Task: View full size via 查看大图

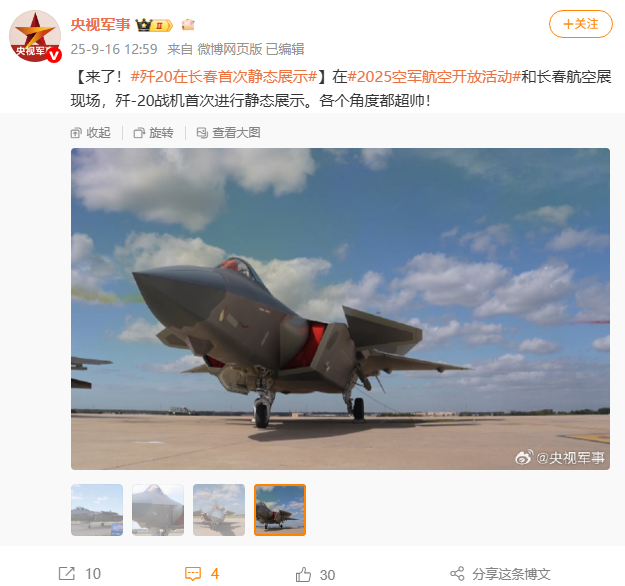Action: click(228, 133)
